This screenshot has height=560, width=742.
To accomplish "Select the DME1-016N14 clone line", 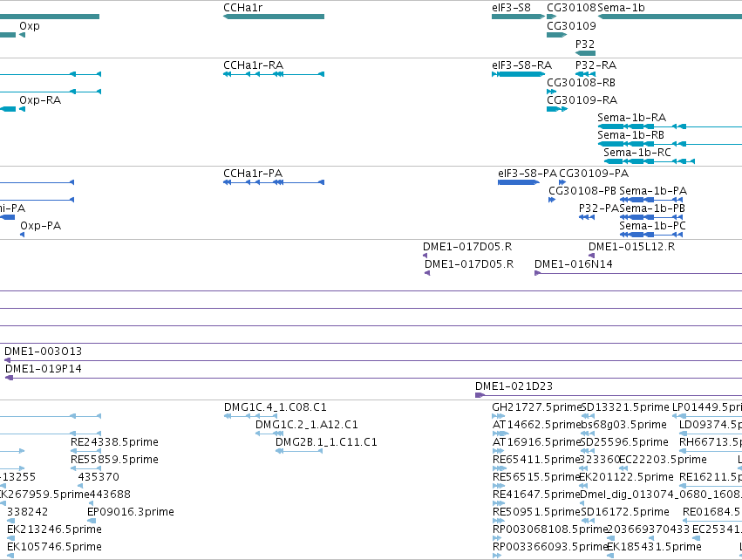I will pos(638,273).
